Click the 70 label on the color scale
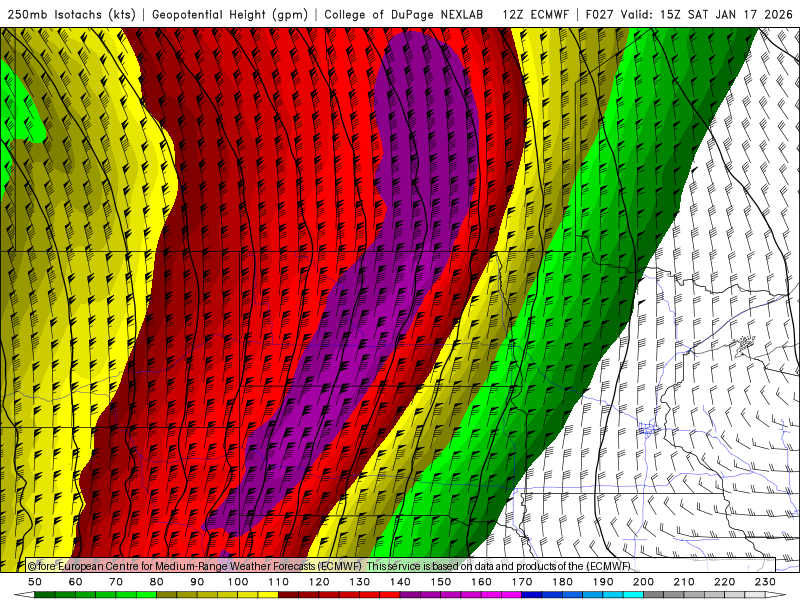This screenshot has width=800, height=600. coord(116,582)
